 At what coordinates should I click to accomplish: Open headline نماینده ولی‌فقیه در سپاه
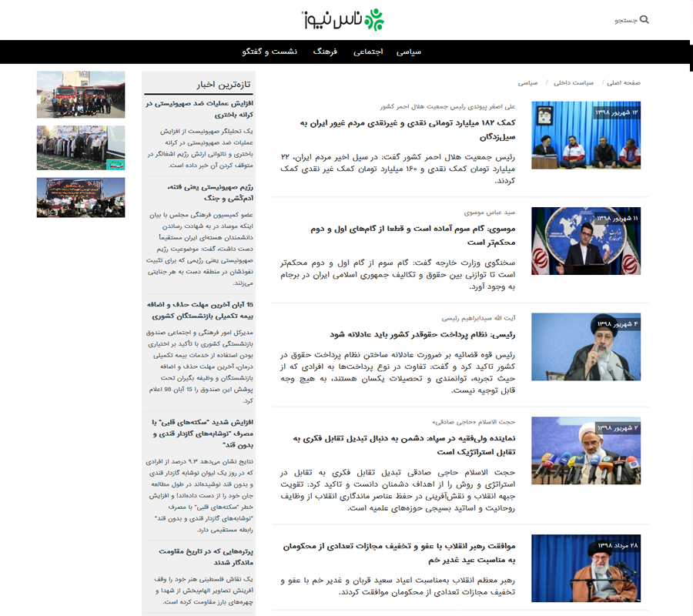pyautogui.click(x=404, y=445)
